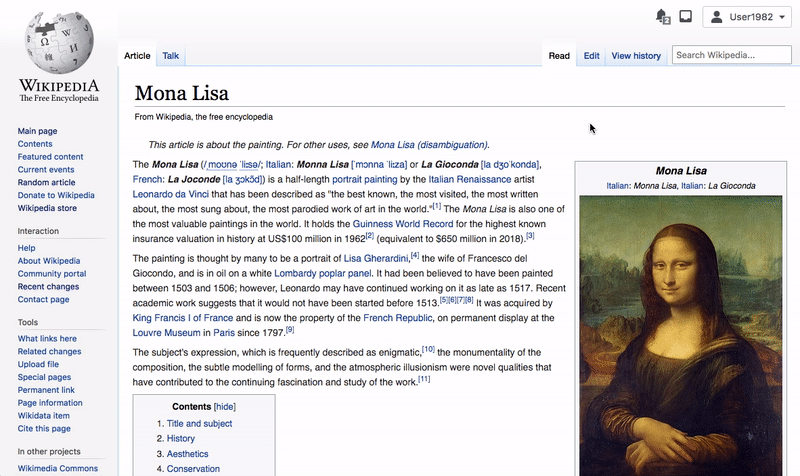Open the notices tray icon
800x476 pixels.
(686, 16)
